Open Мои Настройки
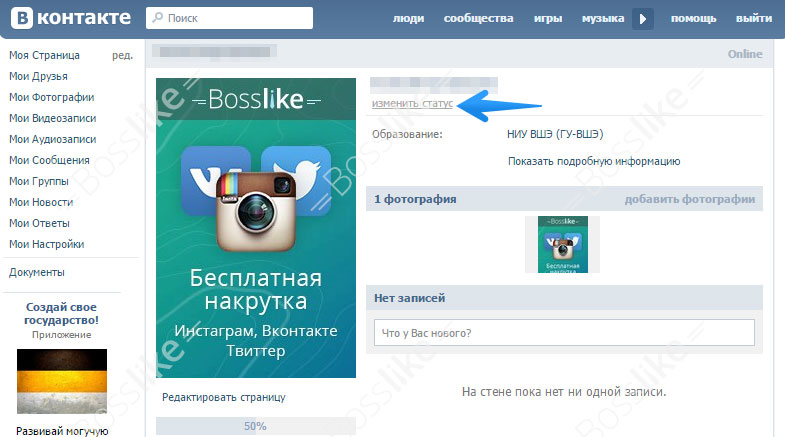 coord(47,244)
